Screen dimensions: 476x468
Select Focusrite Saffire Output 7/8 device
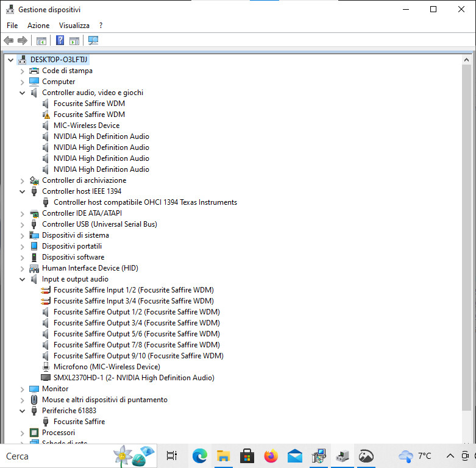pos(137,345)
